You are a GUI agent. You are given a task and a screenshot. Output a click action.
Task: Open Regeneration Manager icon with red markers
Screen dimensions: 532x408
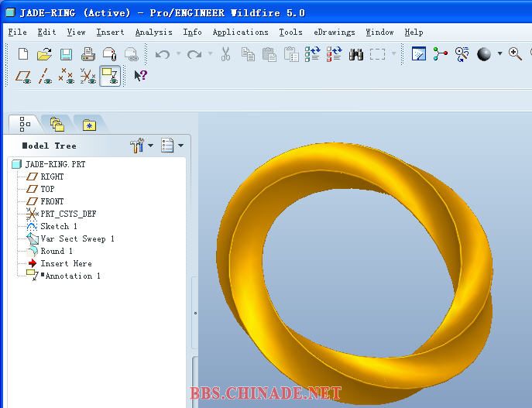pyautogui.click(x=335, y=54)
